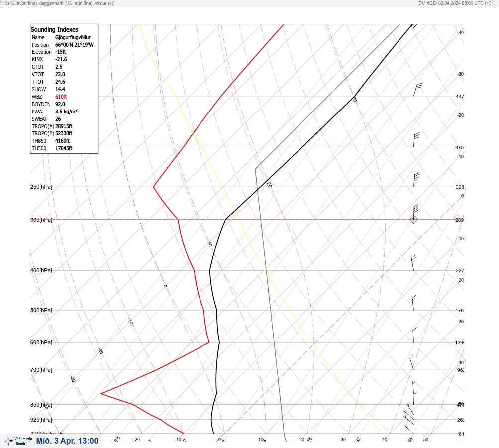Click the TROPO(A) value 28915ft

64,126
